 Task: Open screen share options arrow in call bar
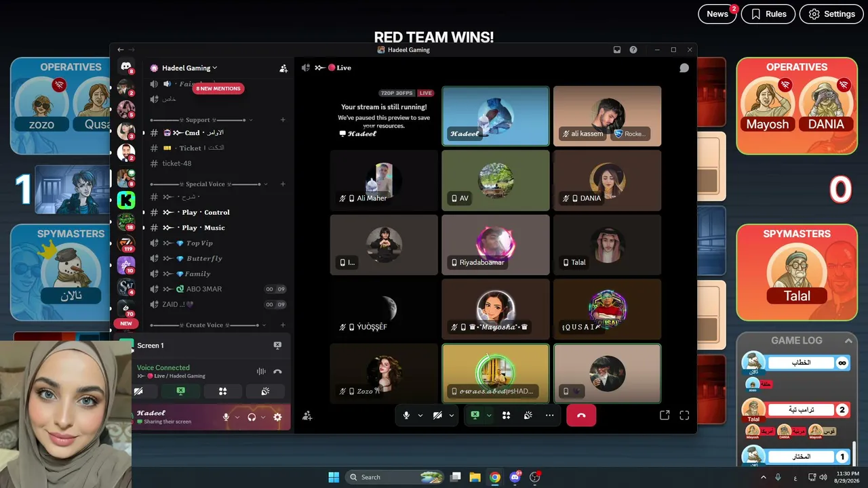coord(489,415)
